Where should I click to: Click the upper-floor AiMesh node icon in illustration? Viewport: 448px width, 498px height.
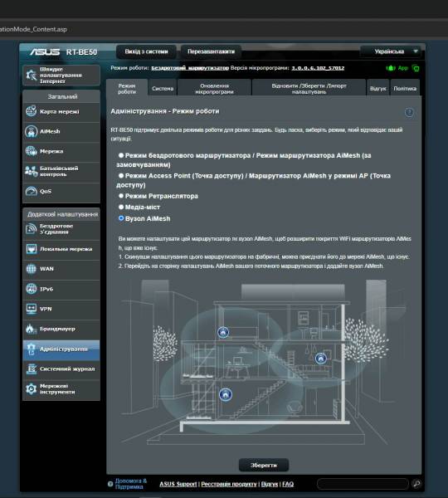[x=223, y=332]
